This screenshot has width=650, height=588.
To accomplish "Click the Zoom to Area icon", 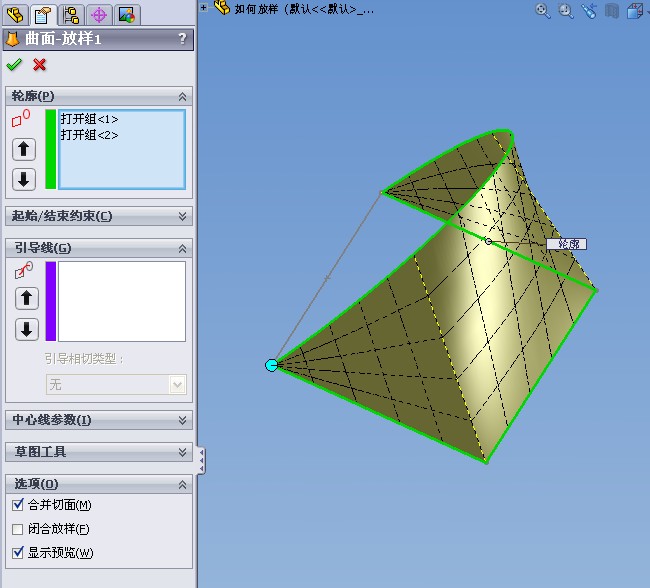I will [x=566, y=10].
